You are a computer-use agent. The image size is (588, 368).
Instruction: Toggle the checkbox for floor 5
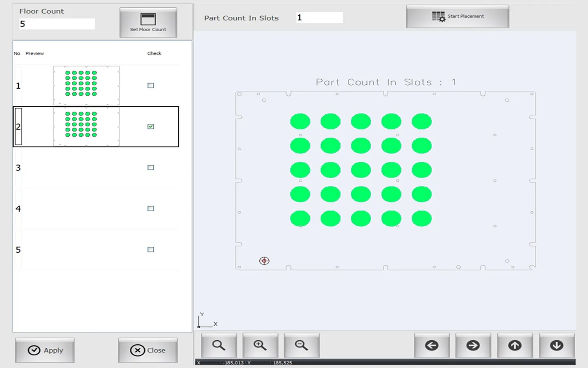[x=151, y=250]
